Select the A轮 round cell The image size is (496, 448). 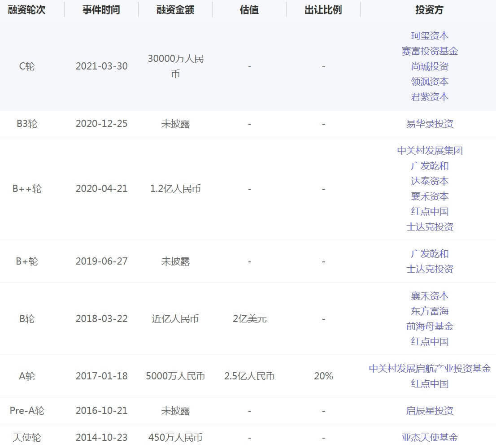[x=27, y=376]
